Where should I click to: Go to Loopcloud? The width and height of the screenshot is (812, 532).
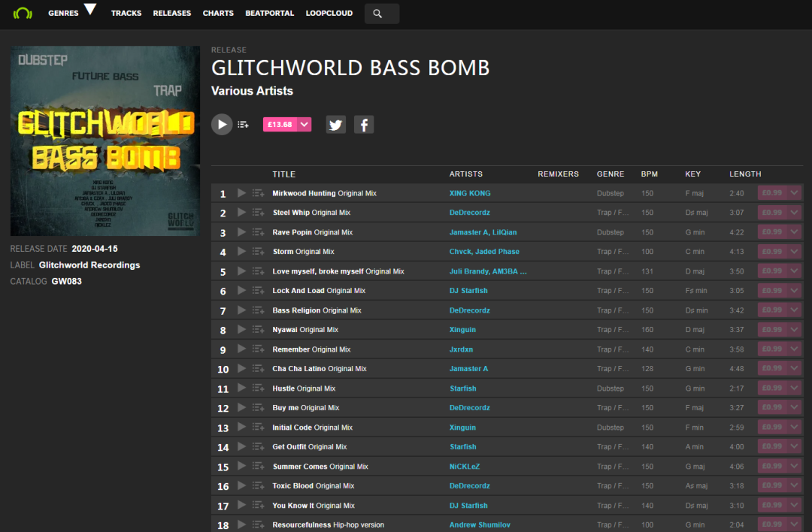pyautogui.click(x=329, y=13)
